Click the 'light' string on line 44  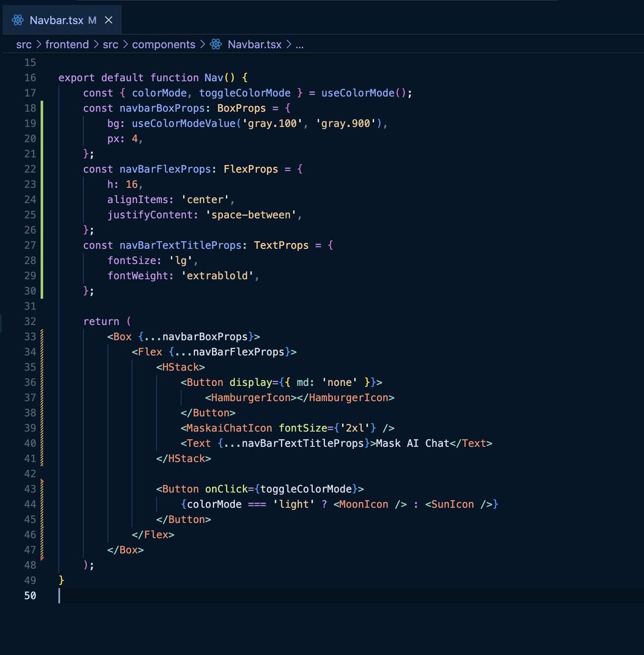point(294,504)
